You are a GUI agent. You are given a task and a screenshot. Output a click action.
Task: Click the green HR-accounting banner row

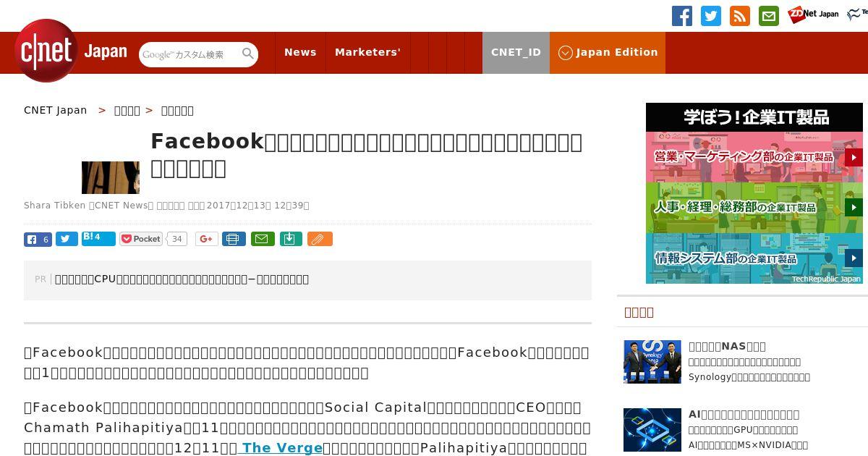tap(754, 208)
